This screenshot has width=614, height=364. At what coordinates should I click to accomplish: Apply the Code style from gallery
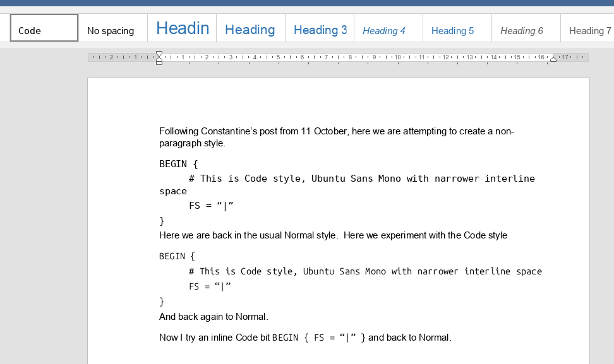point(44,28)
